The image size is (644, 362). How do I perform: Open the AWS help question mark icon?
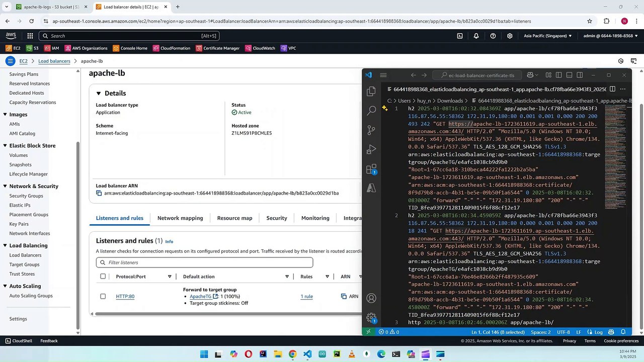493,36
